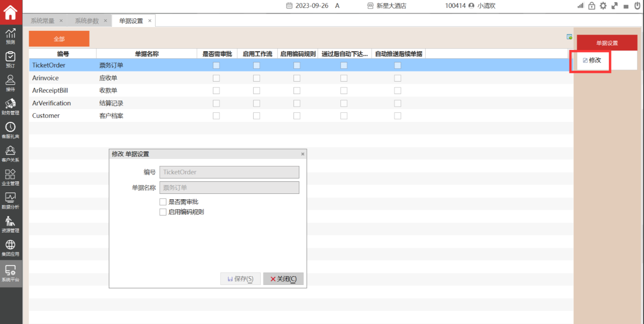Click the 修改 edit button
644x324 pixels.
[592, 60]
